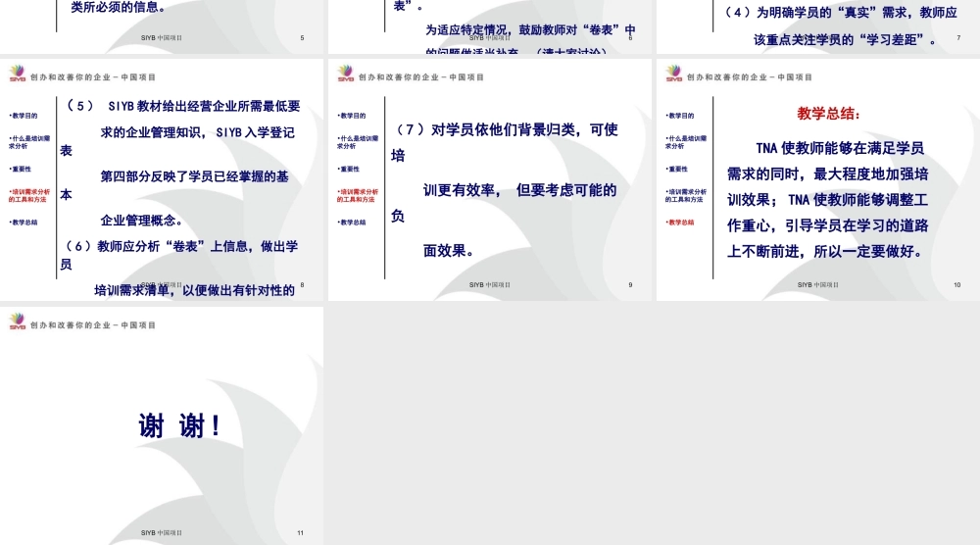This screenshot has width=980, height=545.
Task: Click 什么是培训需求分析 in slide 8 sidebar
Action: point(29,142)
